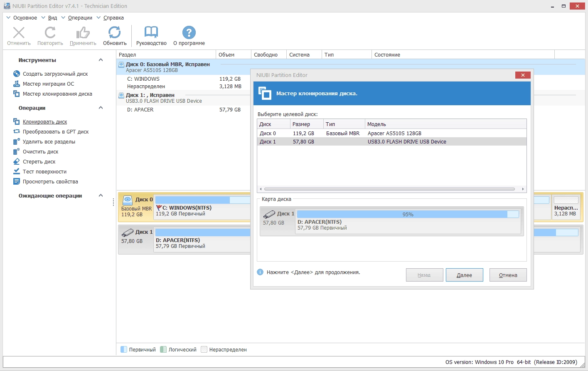This screenshot has height=371, width=588.
Task: Click Стереть диск operation text
Action: (x=39, y=161)
